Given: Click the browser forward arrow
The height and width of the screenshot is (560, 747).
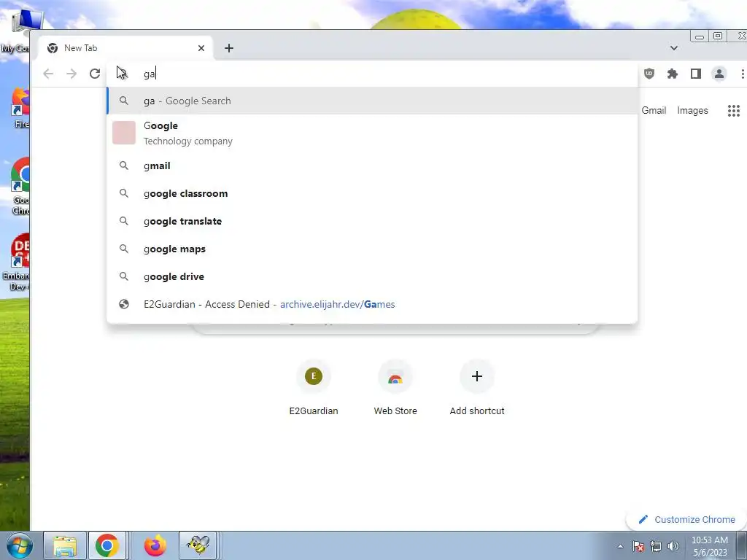Looking at the screenshot, I should [71, 74].
